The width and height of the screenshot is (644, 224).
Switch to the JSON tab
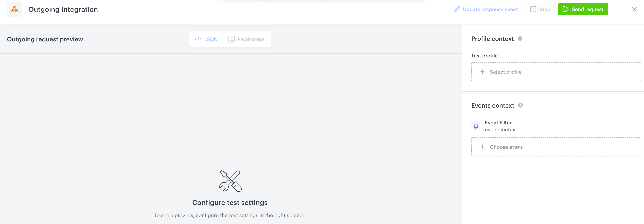[x=206, y=39]
